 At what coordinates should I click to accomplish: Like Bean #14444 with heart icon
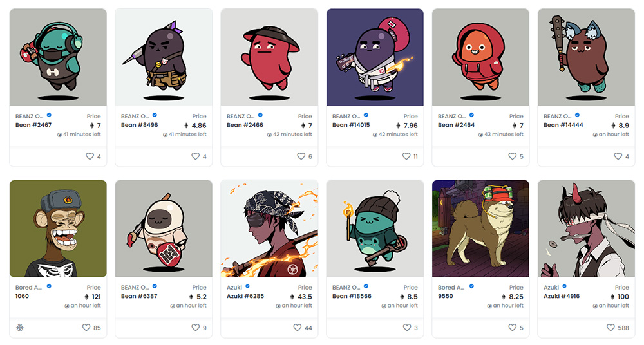(x=618, y=156)
